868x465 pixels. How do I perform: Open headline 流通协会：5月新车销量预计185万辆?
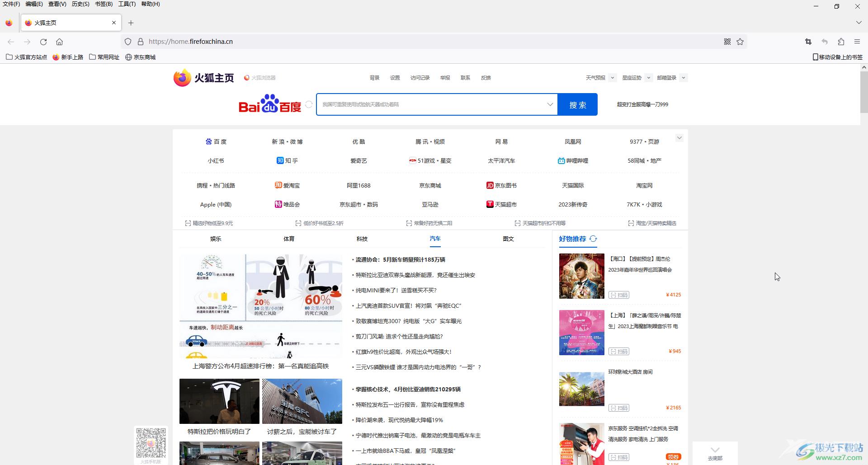point(400,259)
